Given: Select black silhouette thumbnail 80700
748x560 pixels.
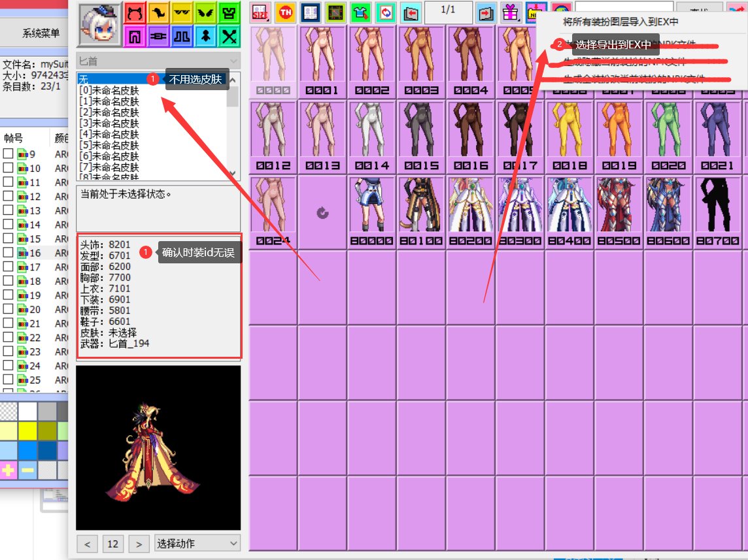Looking at the screenshot, I should [x=717, y=212].
